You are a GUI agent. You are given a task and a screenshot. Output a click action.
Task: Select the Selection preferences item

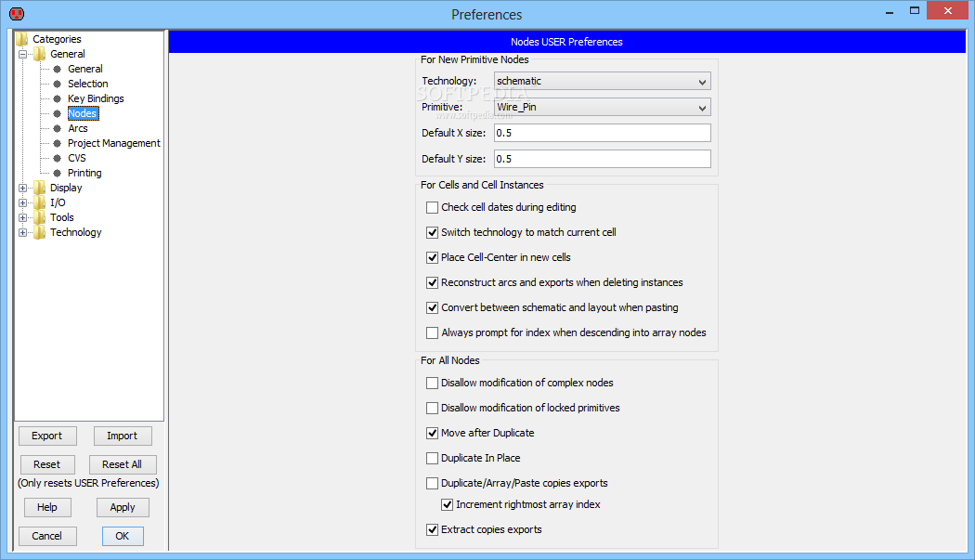click(x=87, y=84)
